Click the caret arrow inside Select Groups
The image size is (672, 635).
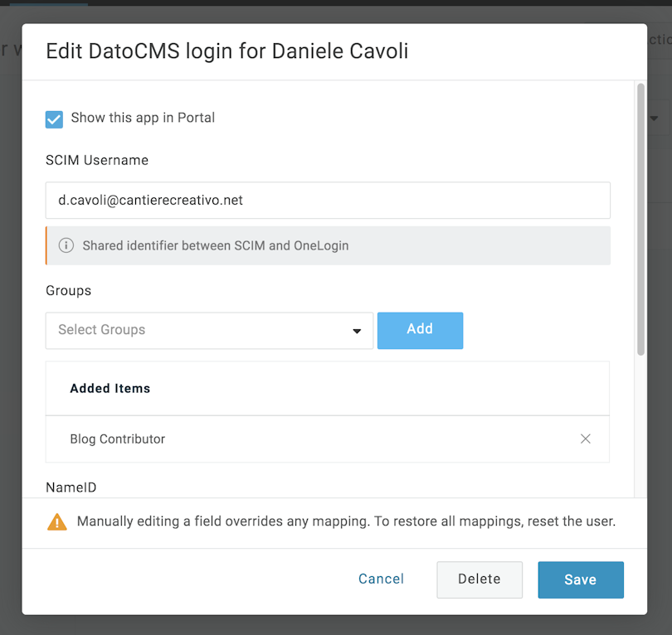tap(357, 331)
